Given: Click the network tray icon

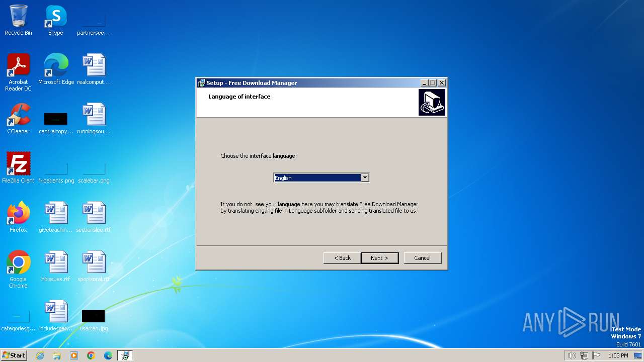Looking at the screenshot, I should tap(584, 355).
